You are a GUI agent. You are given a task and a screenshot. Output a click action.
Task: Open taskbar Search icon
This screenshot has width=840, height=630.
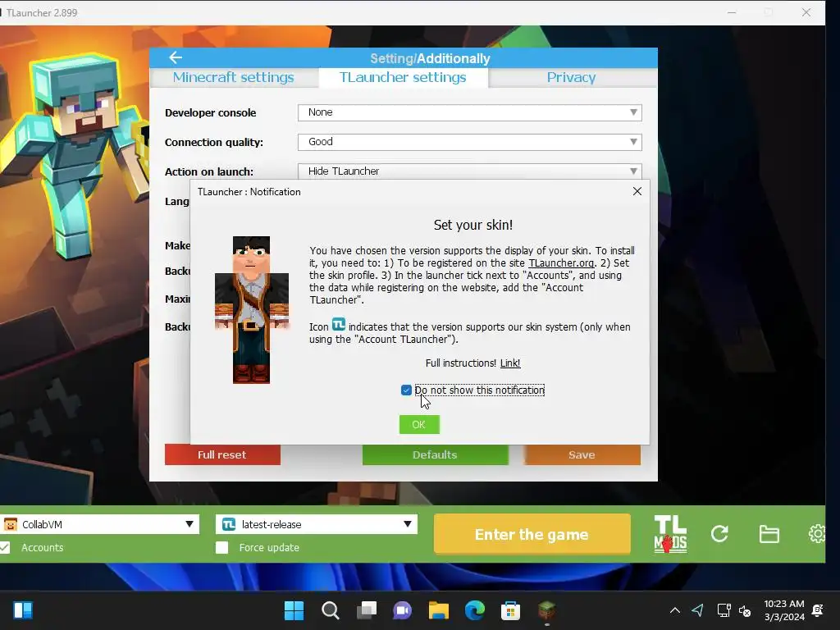(x=330, y=610)
